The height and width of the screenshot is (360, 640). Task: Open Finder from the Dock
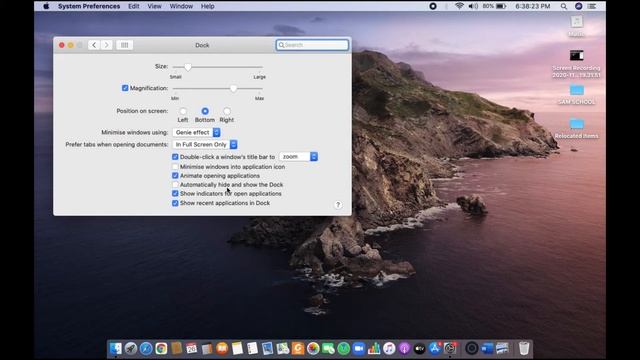tap(116, 348)
